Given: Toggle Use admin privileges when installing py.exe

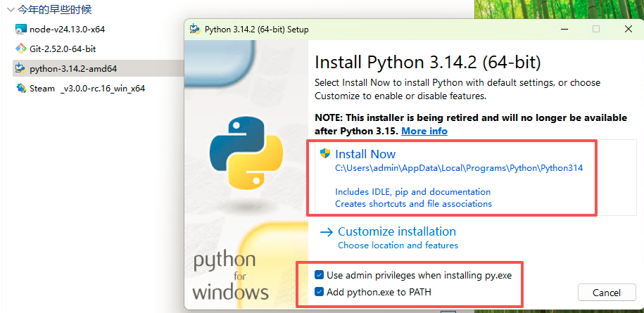Looking at the screenshot, I should click(319, 275).
